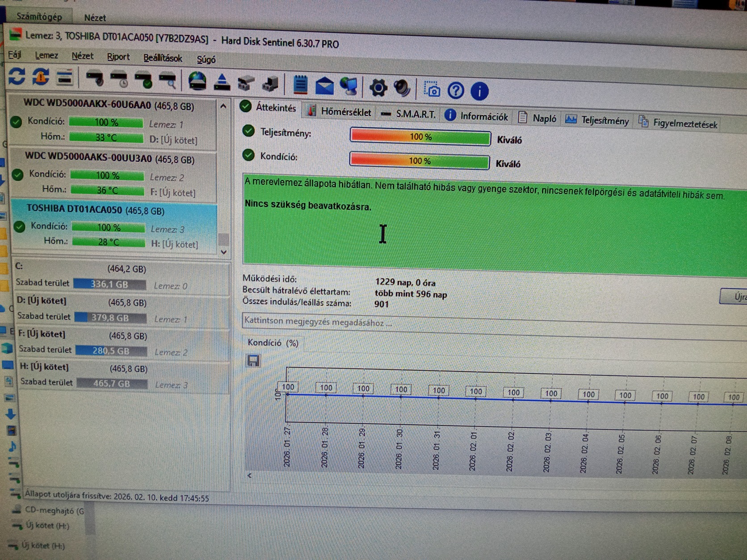The image size is (747, 560).
Task: Open settings with the gear icon
Action: pos(378,88)
